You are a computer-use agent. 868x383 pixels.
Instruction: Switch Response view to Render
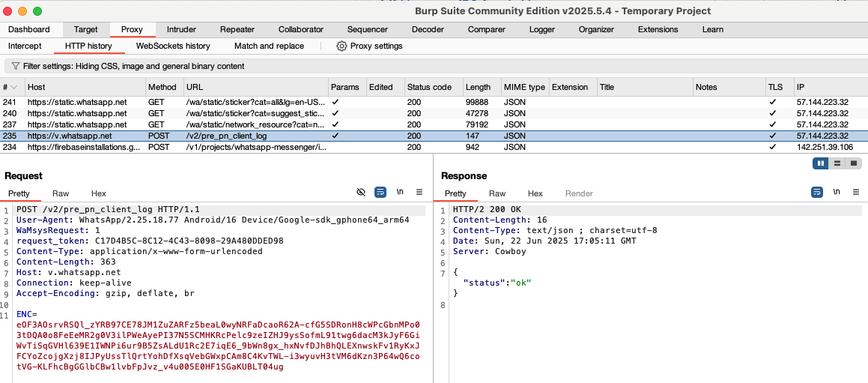point(579,193)
